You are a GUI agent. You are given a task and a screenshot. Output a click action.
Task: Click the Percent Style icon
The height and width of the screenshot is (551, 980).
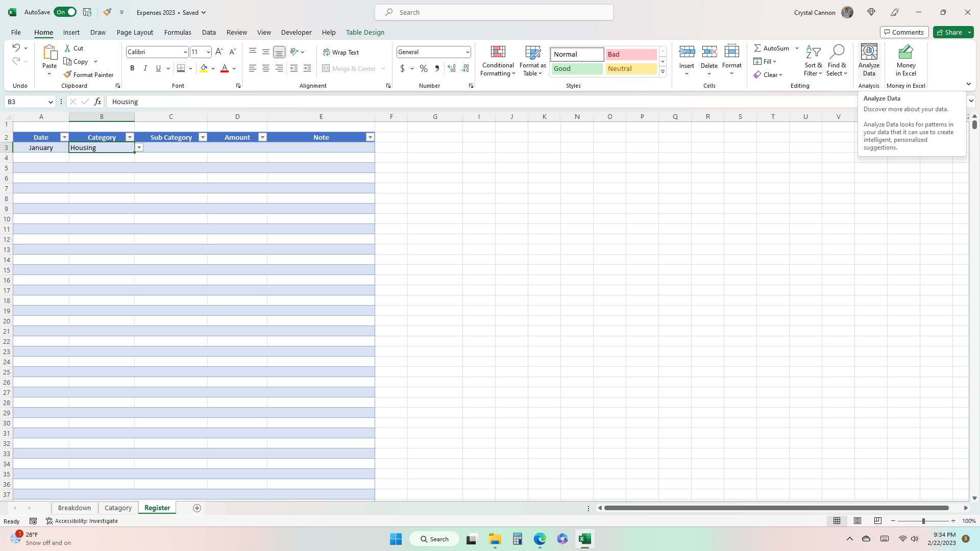pyautogui.click(x=423, y=68)
